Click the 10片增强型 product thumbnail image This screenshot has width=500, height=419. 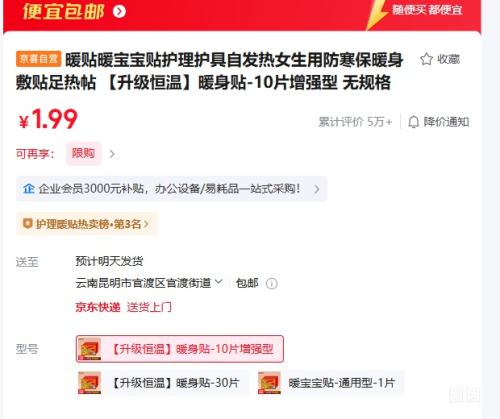89,349
